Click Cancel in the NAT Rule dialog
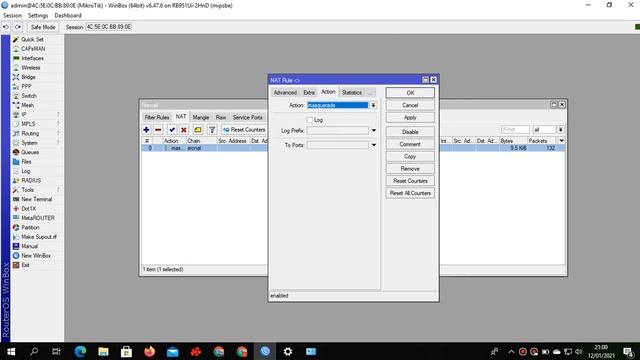This screenshot has width=640, height=360. 410,105
